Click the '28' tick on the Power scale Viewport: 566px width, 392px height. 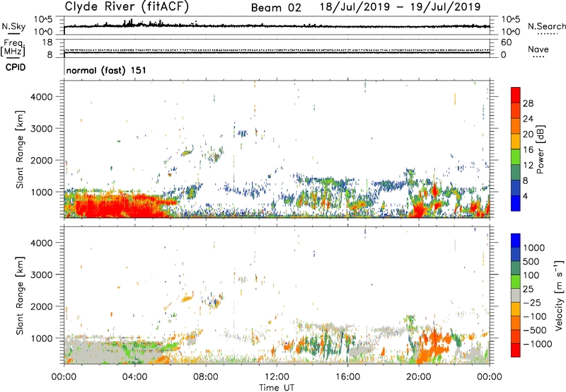(528, 103)
